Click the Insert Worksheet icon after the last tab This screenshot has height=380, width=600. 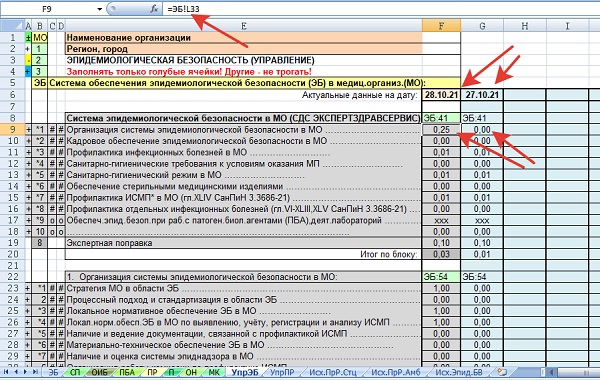pos(502,372)
